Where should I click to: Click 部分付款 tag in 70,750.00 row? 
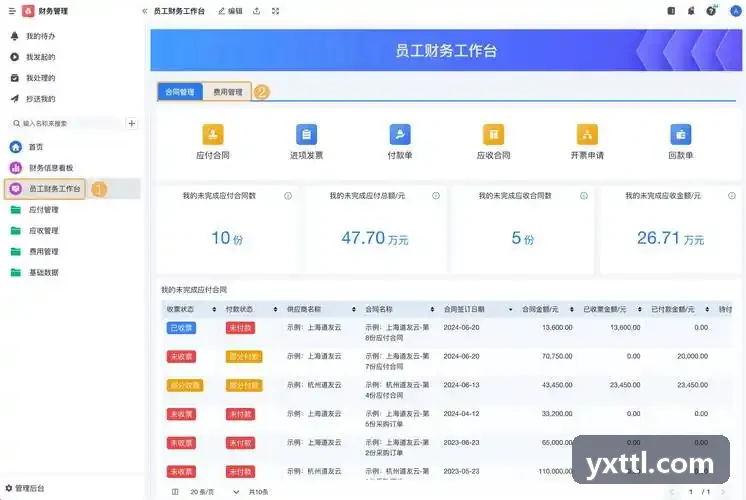244,357
